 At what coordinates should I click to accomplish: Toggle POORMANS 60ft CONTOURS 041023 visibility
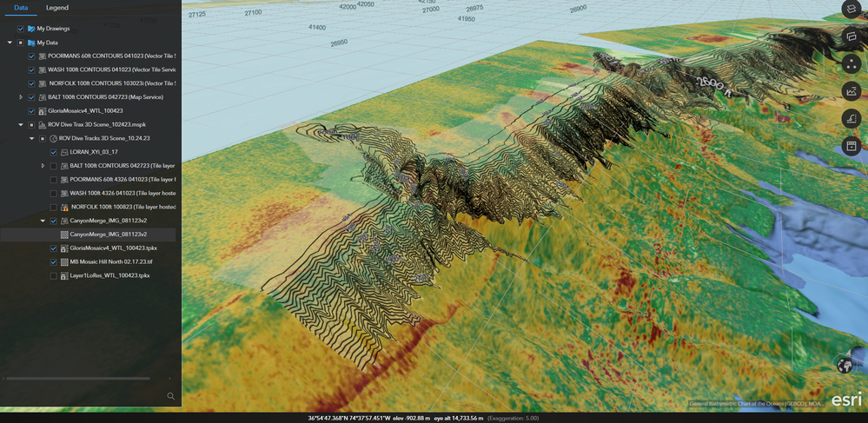click(31, 56)
